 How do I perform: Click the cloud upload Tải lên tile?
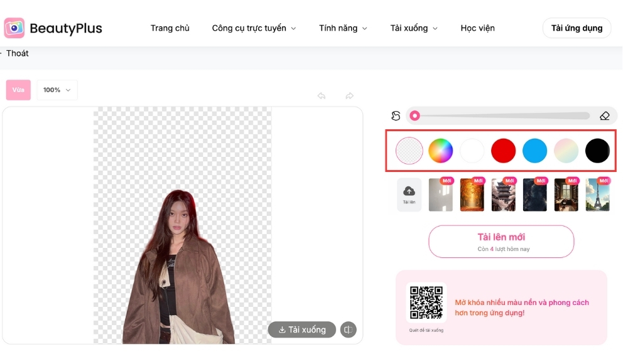point(409,195)
